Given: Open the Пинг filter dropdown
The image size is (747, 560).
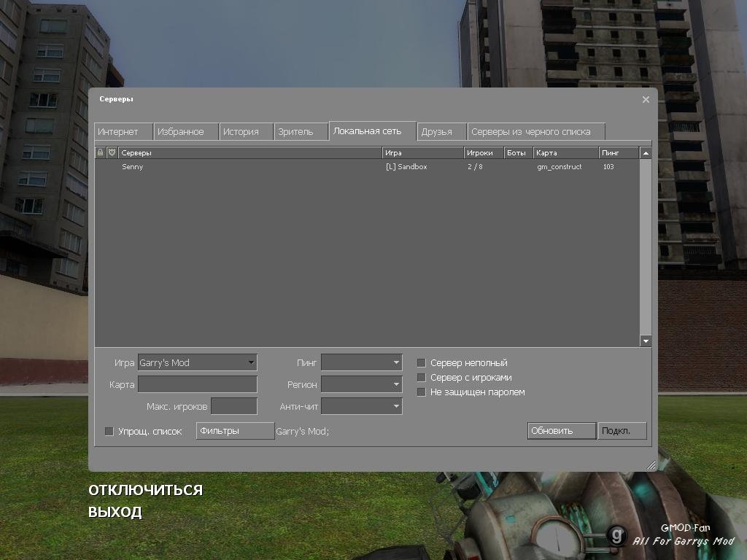Looking at the screenshot, I should (362, 363).
